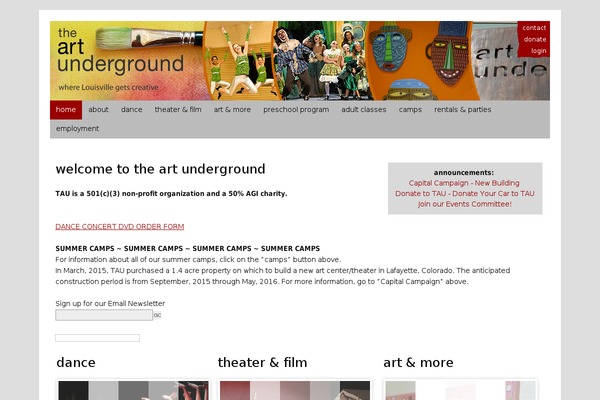This screenshot has height=400, width=600.
Task: Go to the about page
Action: (x=98, y=110)
